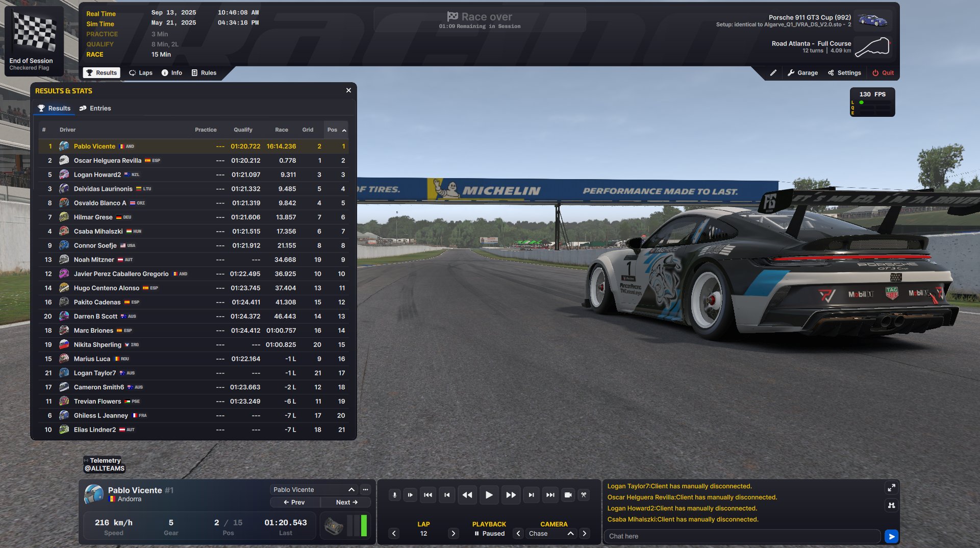Step back one frame in replay
The image size is (980, 548).
click(x=447, y=495)
